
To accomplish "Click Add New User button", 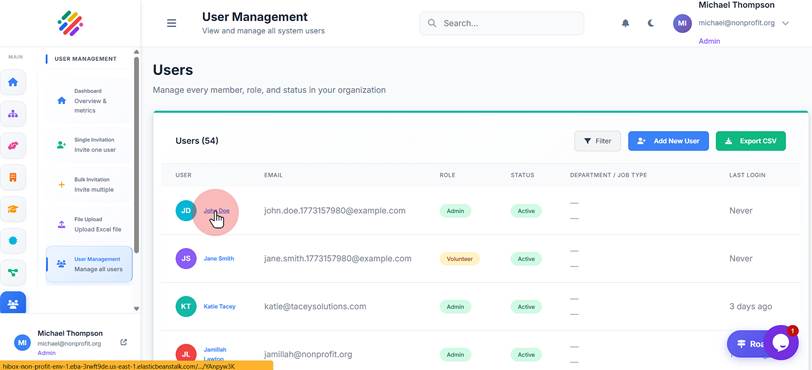I will [x=668, y=141].
